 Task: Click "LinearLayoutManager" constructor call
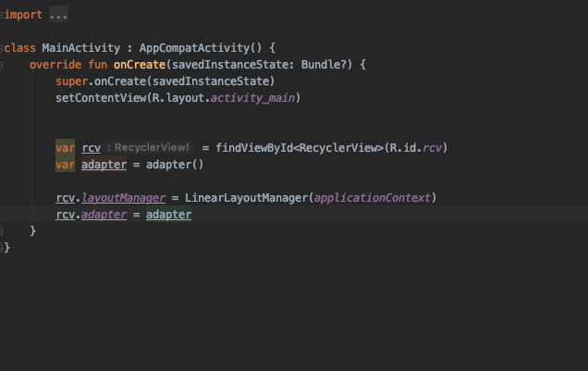(246, 198)
